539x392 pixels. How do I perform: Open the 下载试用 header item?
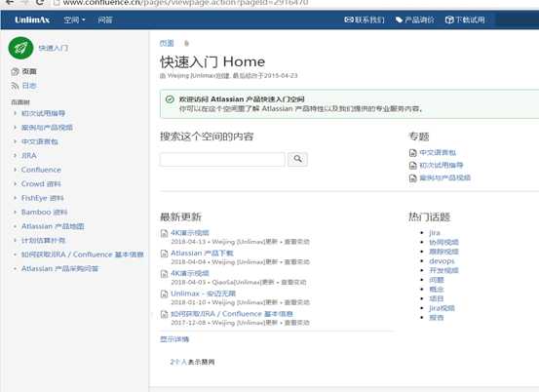(465, 20)
